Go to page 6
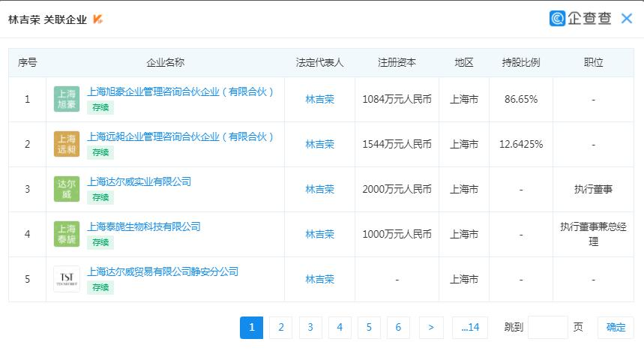This screenshot has height=351, width=644. (398, 328)
